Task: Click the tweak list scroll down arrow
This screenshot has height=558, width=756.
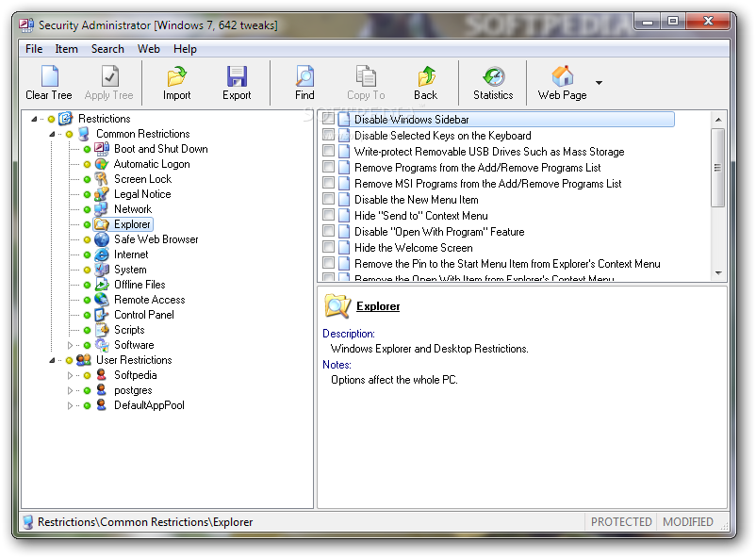Action: pos(718,273)
